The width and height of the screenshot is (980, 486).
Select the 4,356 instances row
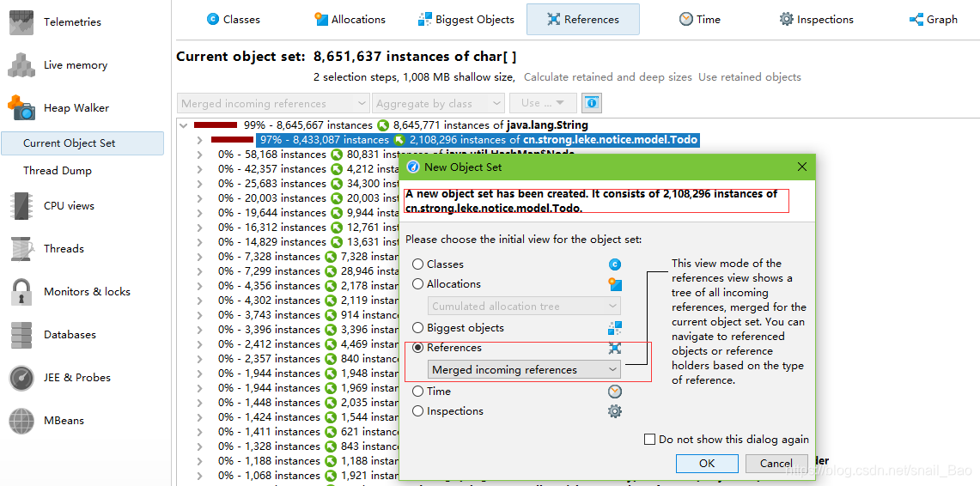click(x=308, y=285)
